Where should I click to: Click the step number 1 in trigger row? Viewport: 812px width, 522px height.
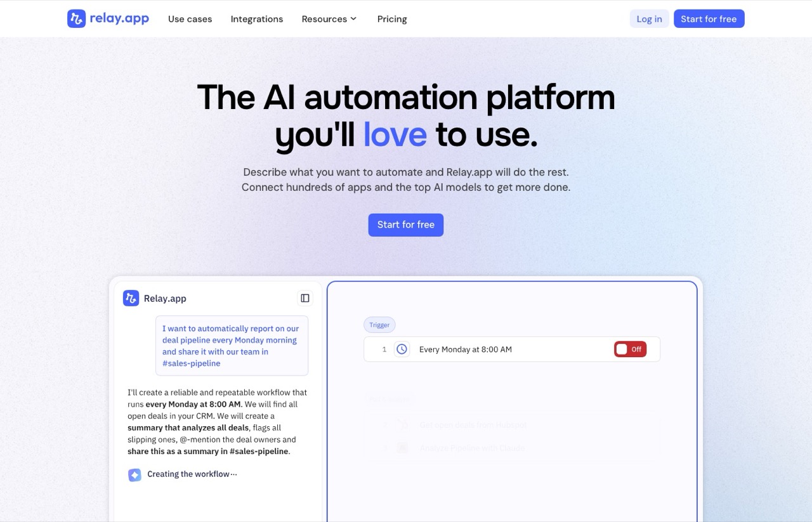click(384, 349)
